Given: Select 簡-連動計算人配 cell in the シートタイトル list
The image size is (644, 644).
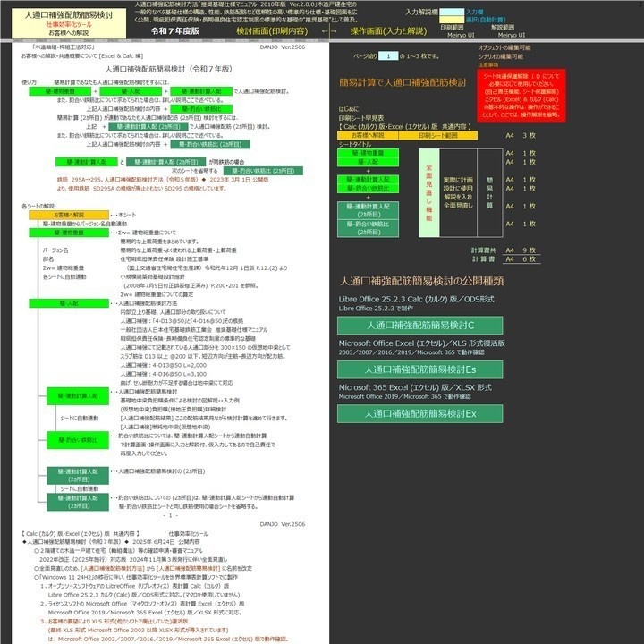Looking at the screenshot, I should coord(368,180).
